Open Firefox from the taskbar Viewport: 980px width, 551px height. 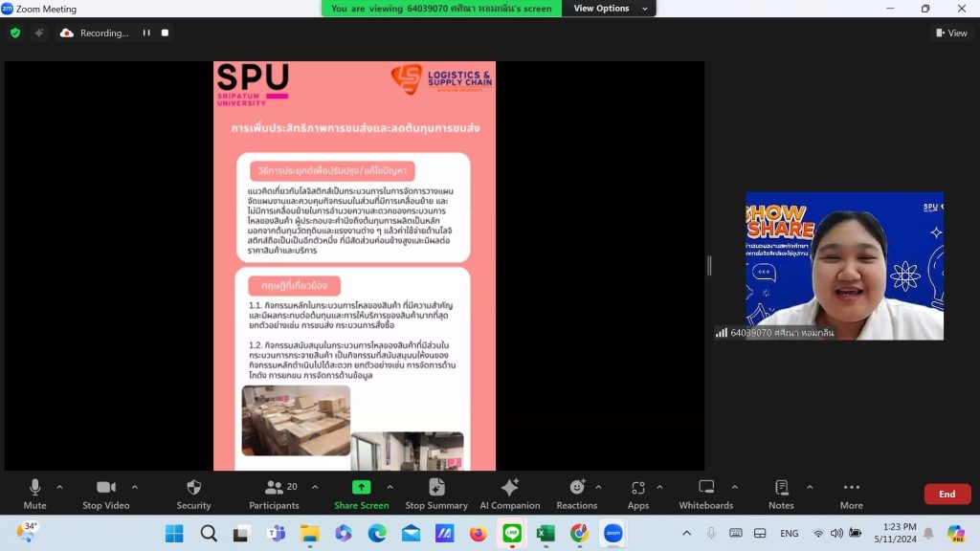479,533
